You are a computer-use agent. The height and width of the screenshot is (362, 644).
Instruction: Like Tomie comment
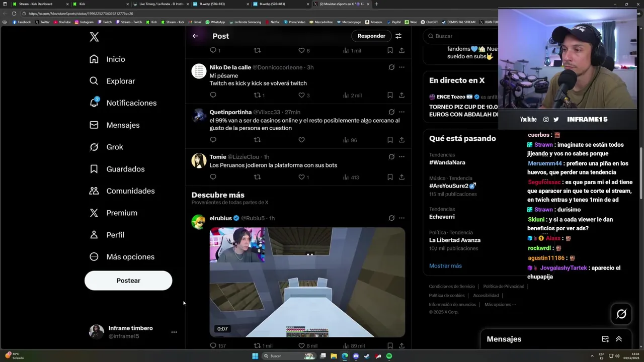tap(301, 177)
